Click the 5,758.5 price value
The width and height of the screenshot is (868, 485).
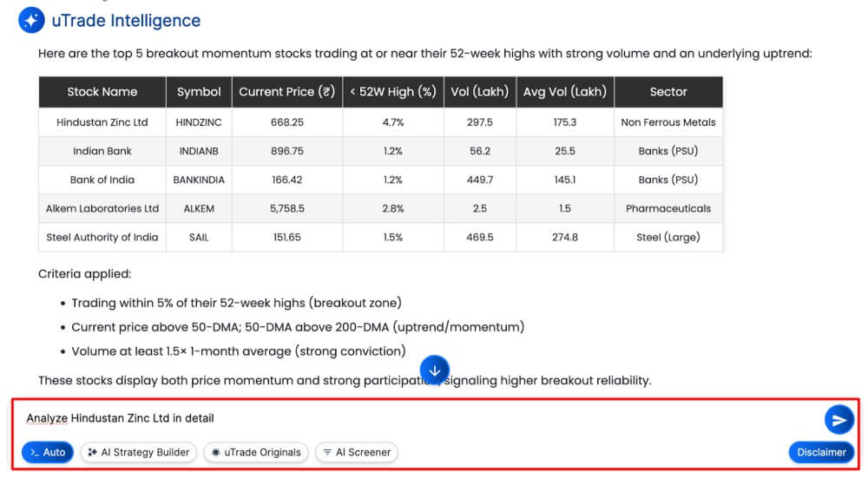coord(287,208)
